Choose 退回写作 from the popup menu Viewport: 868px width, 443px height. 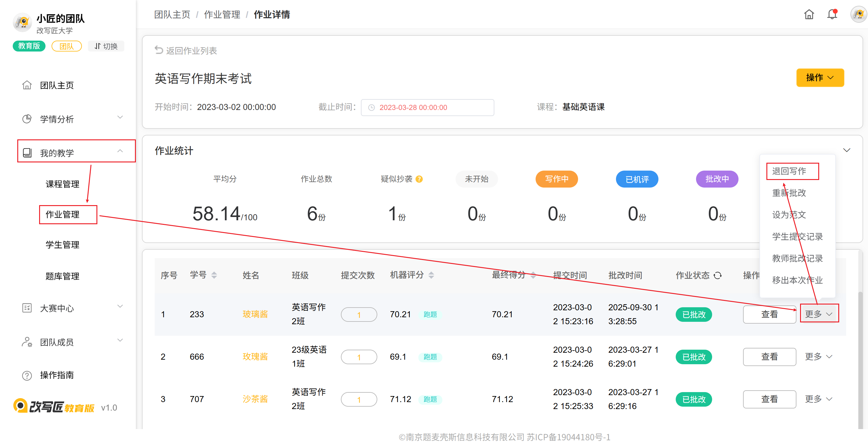[x=789, y=171]
